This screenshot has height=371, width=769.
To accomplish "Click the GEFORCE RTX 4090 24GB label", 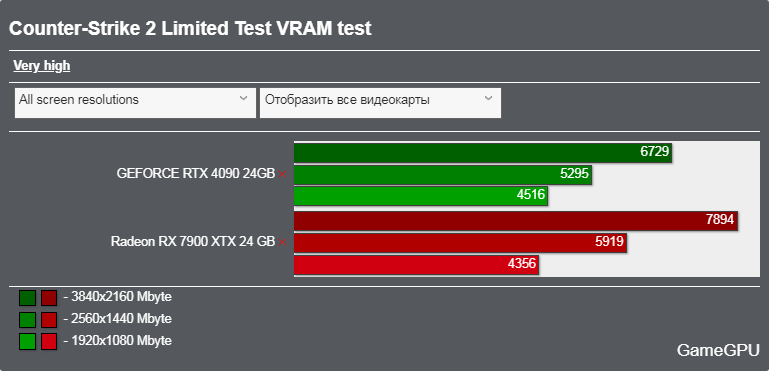I will [x=196, y=174].
